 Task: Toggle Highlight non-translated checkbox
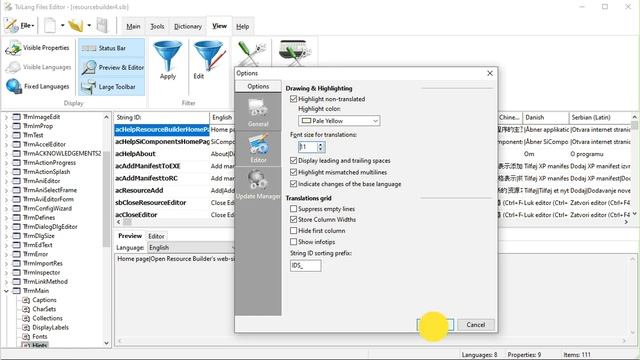click(x=293, y=99)
